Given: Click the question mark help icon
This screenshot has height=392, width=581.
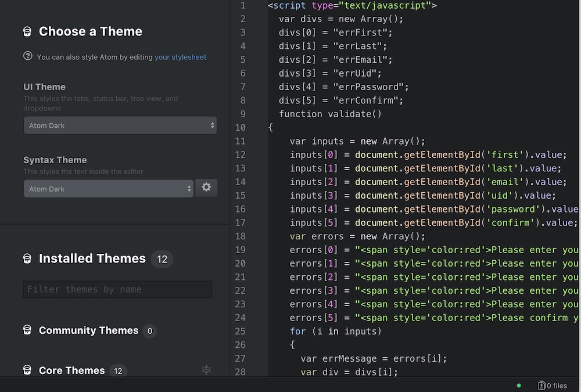Looking at the screenshot, I should click(x=28, y=56).
